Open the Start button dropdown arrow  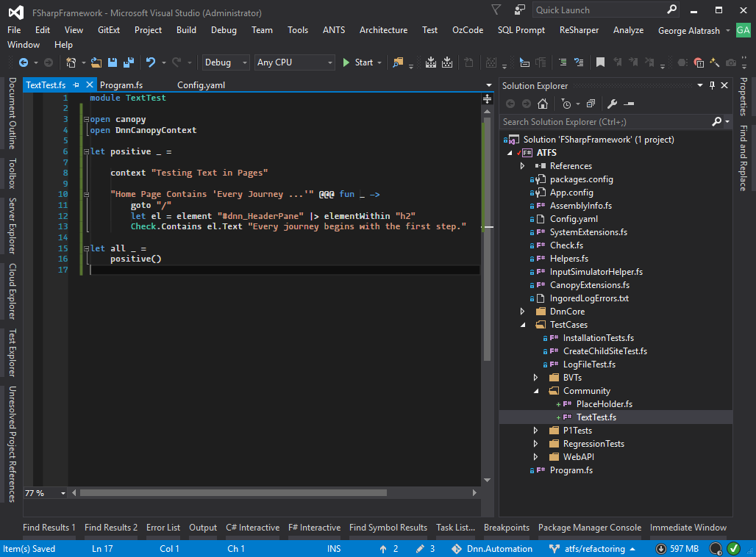380,62
